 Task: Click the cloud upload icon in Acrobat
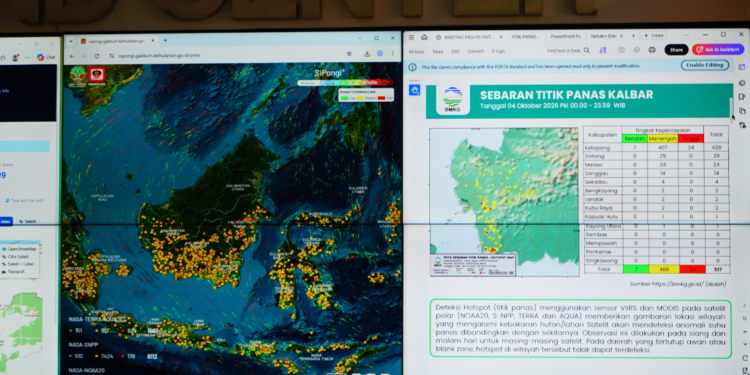[637, 50]
